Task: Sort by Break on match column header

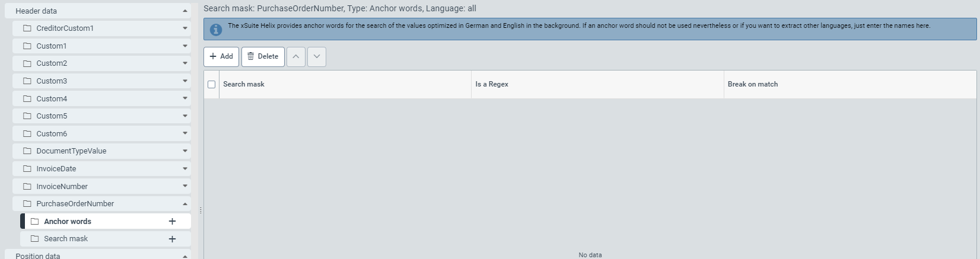Action: tap(850, 84)
